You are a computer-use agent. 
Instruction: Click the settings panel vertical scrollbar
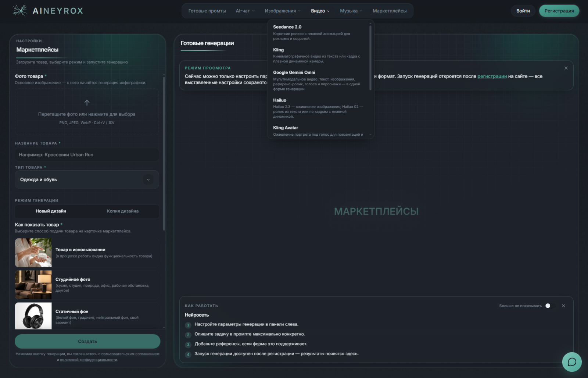click(x=164, y=154)
